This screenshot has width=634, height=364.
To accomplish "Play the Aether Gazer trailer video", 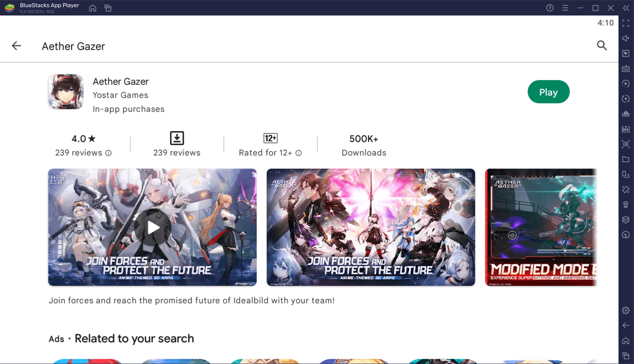I will [152, 227].
